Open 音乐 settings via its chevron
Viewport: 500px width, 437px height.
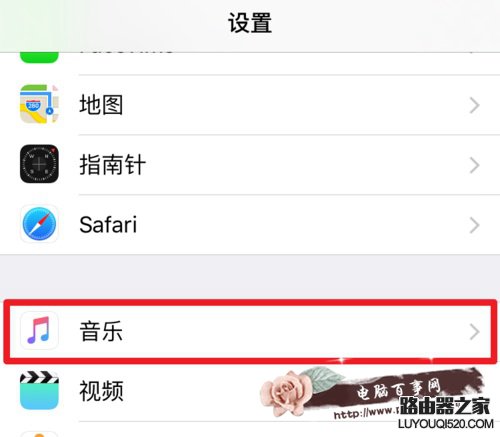pos(475,332)
